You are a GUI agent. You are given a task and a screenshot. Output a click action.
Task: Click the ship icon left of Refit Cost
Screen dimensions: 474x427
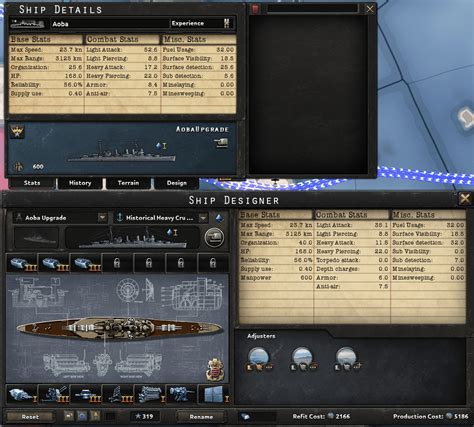pyautogui.click(x=245, y=416)
